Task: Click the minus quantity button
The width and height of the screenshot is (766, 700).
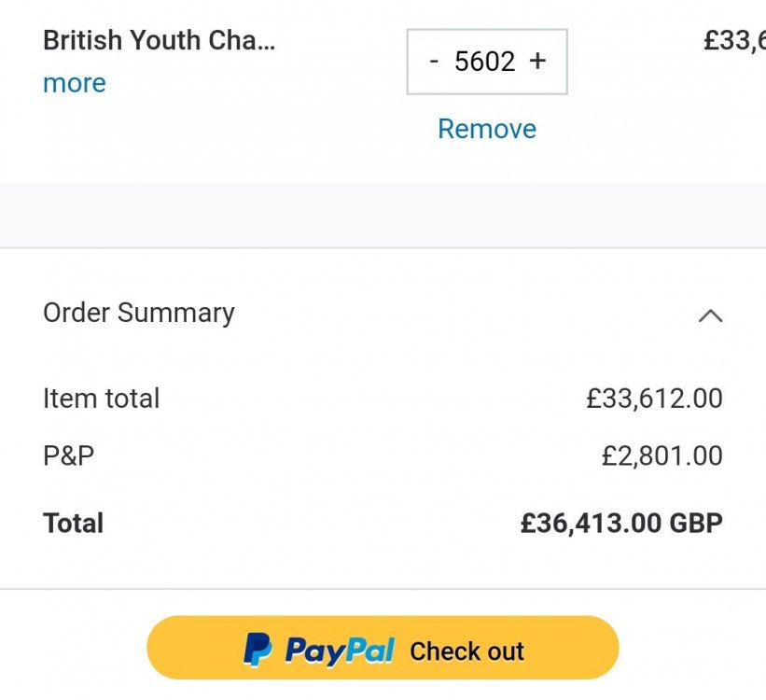Action: pos(434,62)
